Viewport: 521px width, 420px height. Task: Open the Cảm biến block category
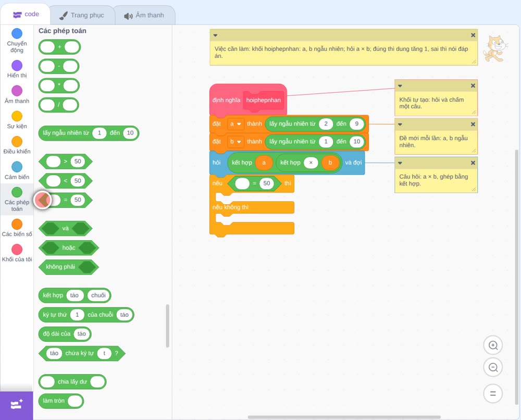click(17, 171)
